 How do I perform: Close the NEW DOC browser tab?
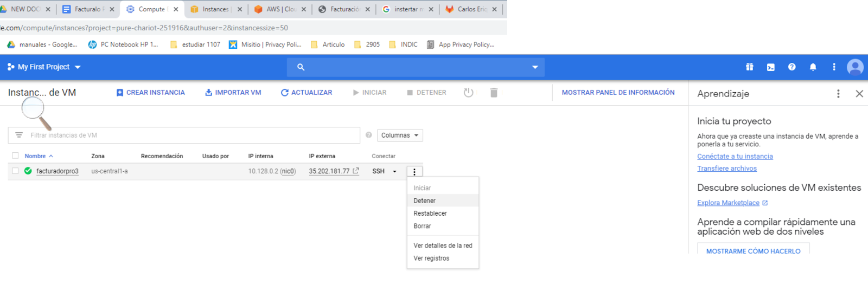click(48, 9)
